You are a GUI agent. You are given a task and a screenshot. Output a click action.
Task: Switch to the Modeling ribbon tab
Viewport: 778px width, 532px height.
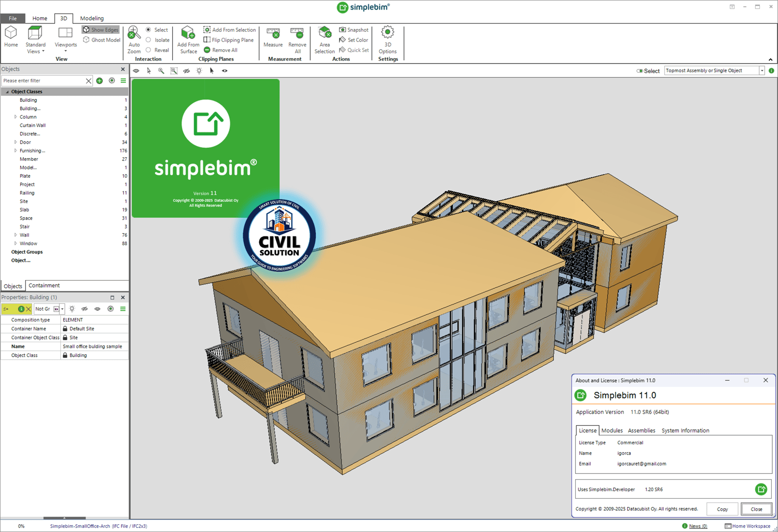pyautogui.click(x=92, y=18)
